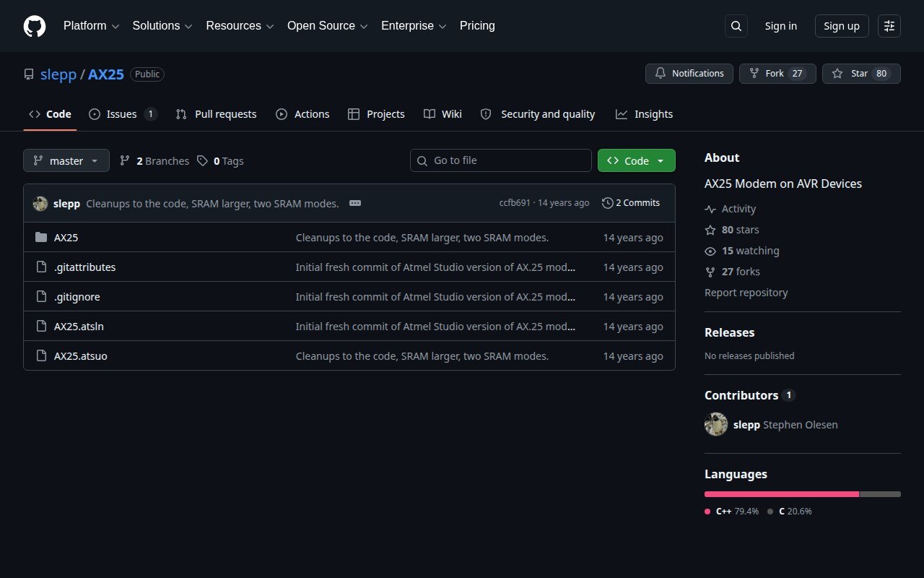The image size is (924, 578).
Task: Click the file icon next to AX25.atsln
Action: (41, 326)
